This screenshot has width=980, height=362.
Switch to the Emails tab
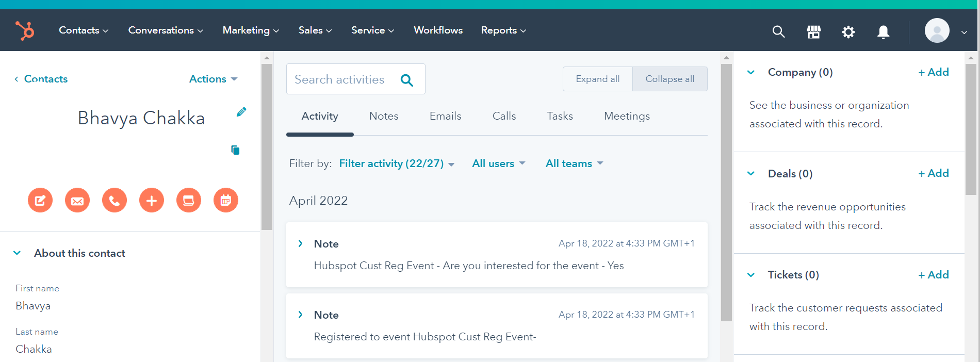coord(445,116)
